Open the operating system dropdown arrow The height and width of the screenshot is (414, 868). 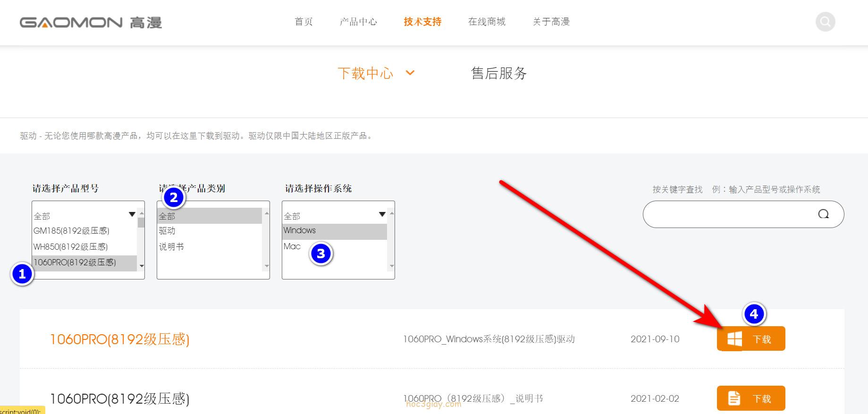tap(382, 214)
